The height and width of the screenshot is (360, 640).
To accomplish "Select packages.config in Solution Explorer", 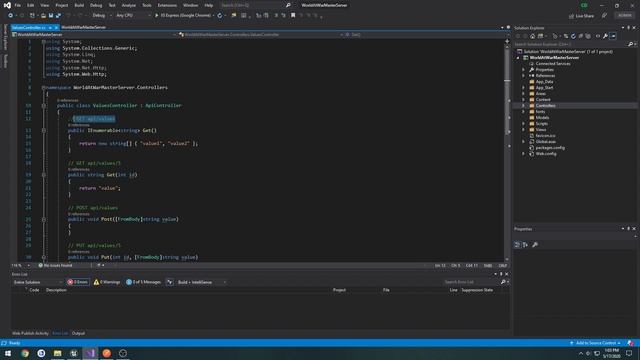I will [550, 148].
